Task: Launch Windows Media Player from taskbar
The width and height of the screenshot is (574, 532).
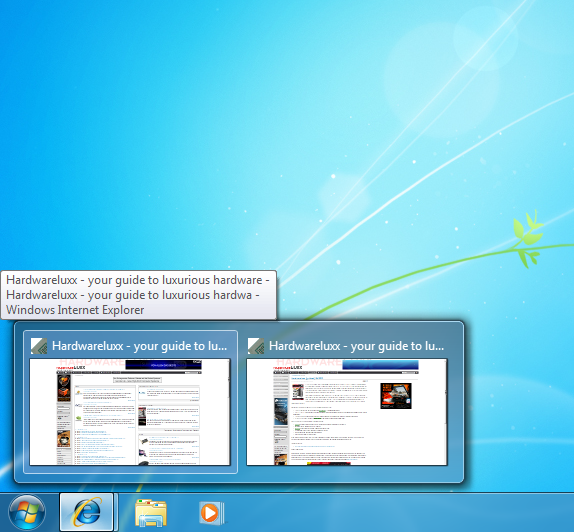Action: pyautogui.click(x=212, y=513)
